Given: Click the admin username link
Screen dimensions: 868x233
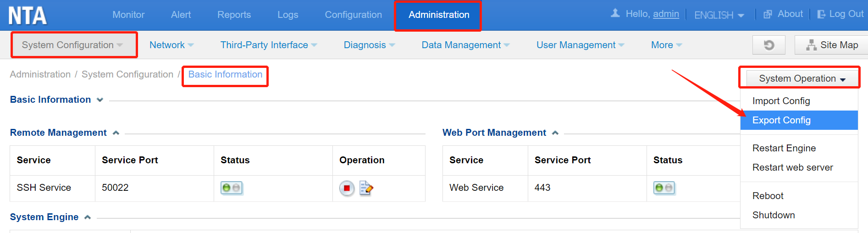Looking at the screenshot, I should click(666, 14).
